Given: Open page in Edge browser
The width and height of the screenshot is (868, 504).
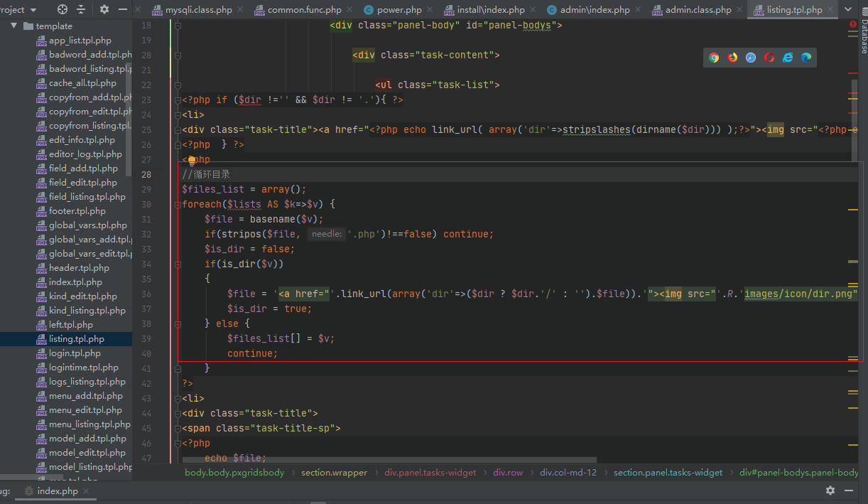Looking at the screenshot, I should [806, 58].
